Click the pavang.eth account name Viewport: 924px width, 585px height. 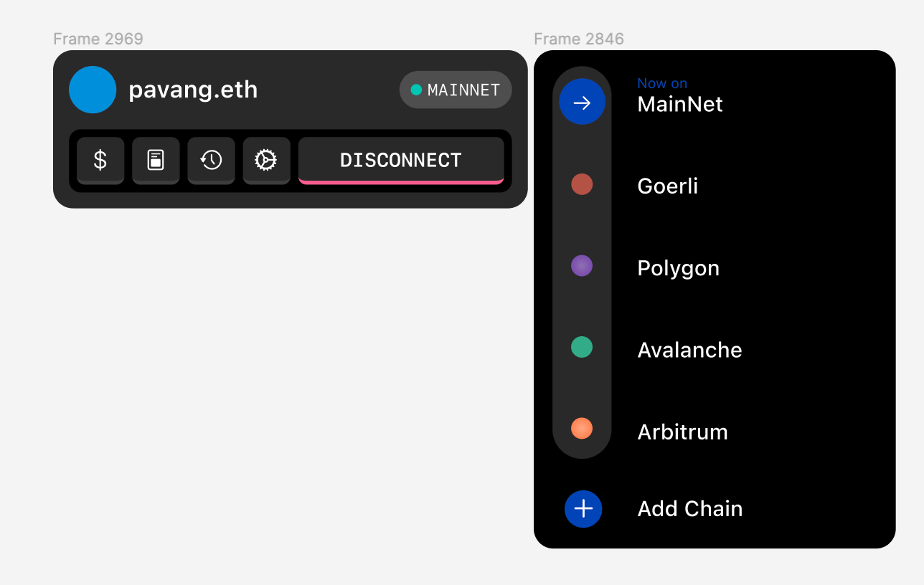click(x=193, y=90)
